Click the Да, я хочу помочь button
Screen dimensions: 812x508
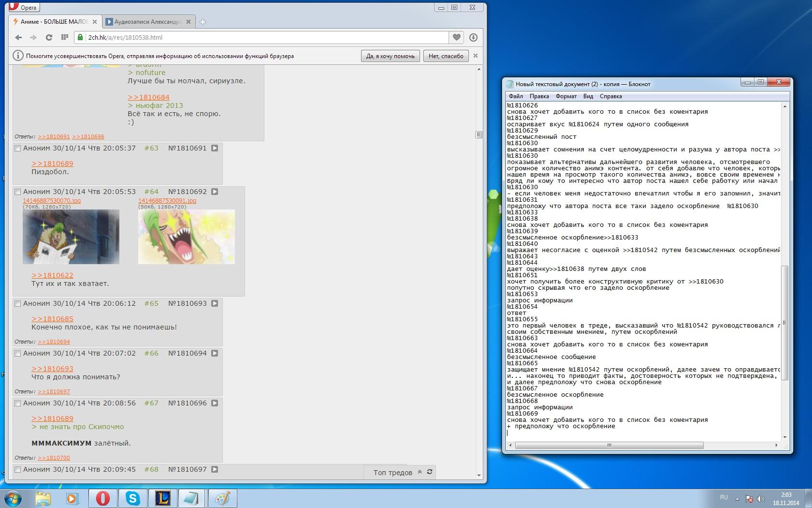390,56
